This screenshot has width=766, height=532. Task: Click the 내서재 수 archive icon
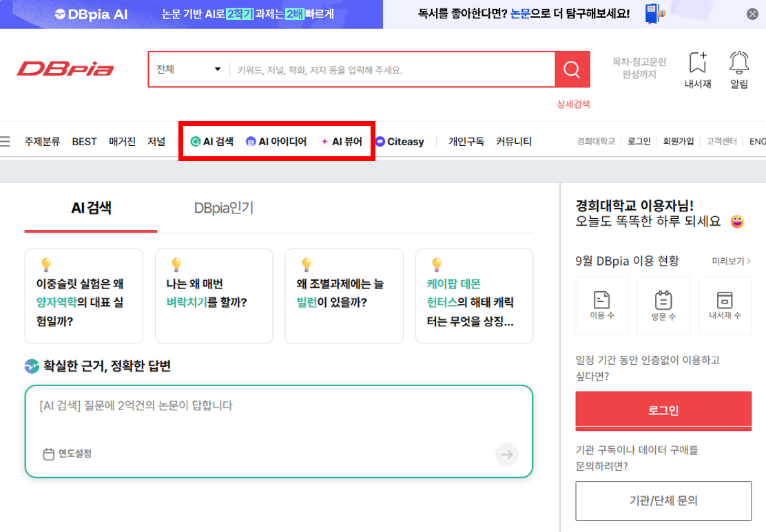coord(725,300)
